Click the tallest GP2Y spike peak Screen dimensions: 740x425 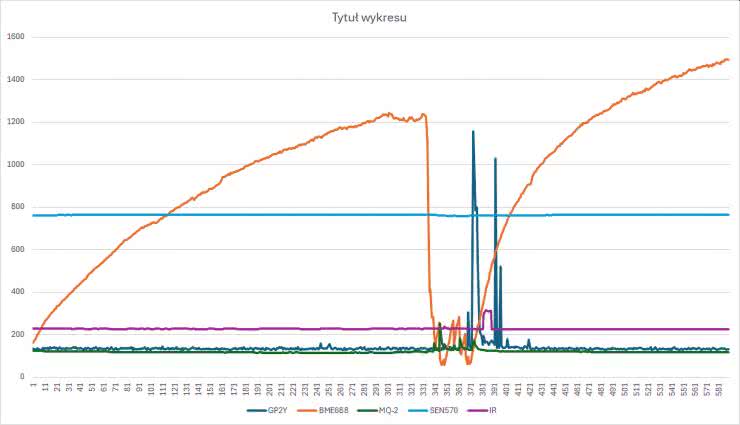(x=473, y=132)
